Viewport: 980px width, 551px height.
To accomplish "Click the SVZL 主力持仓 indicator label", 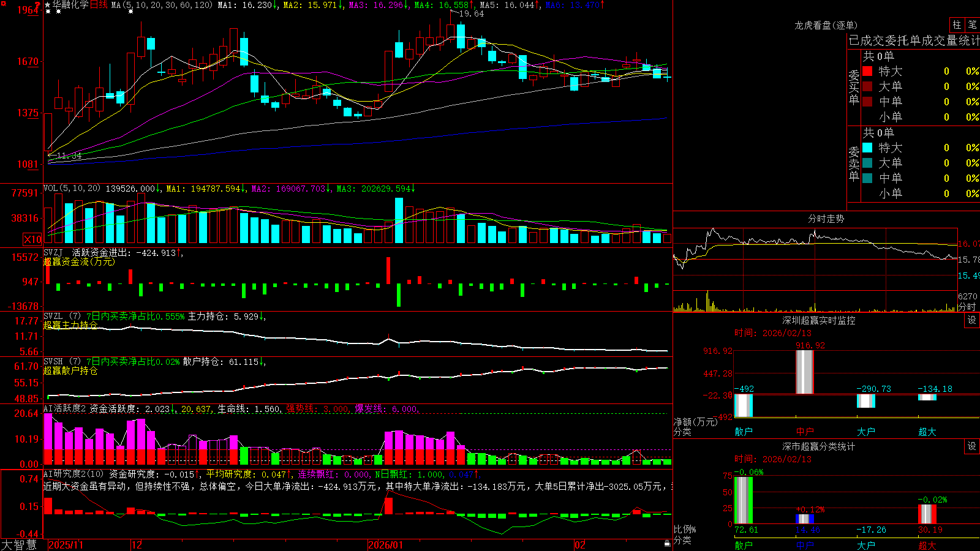I will click(x=153, y=317).
